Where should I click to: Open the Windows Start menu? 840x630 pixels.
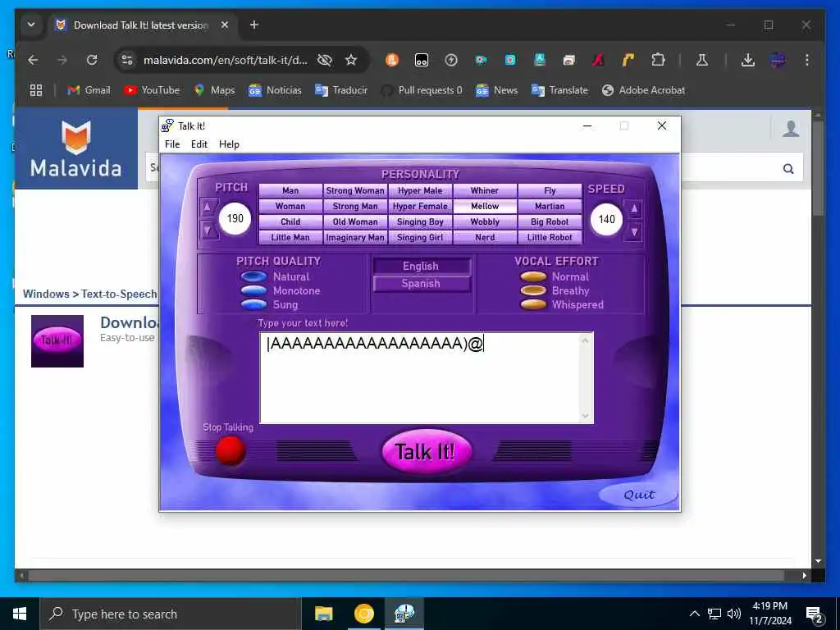tap(20, 614)
